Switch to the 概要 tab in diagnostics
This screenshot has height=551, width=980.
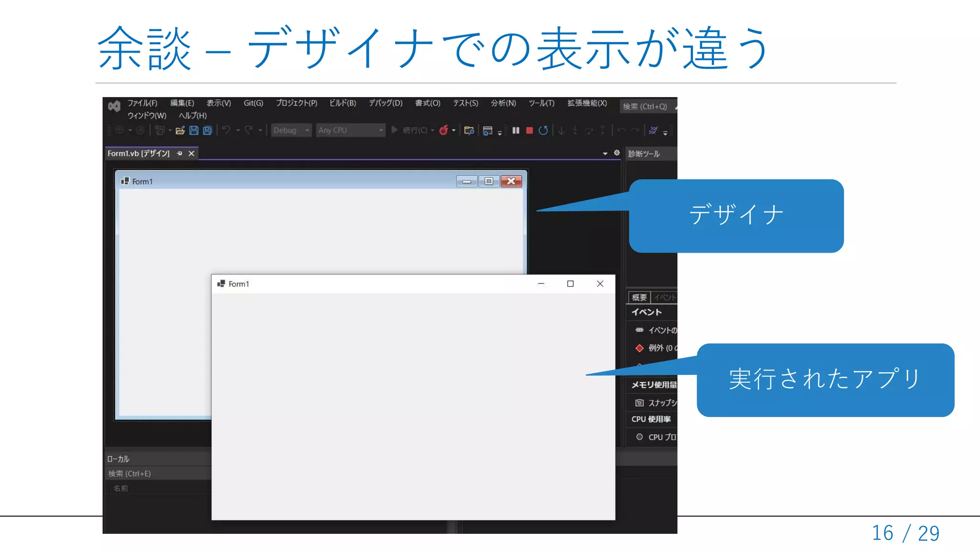tap(639, 298)
